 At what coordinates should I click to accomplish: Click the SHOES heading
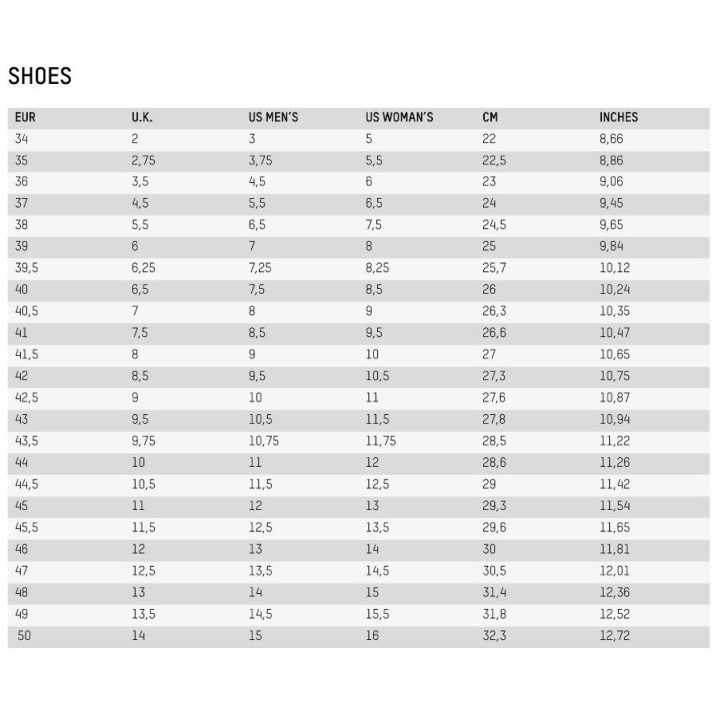click(40, 76)
